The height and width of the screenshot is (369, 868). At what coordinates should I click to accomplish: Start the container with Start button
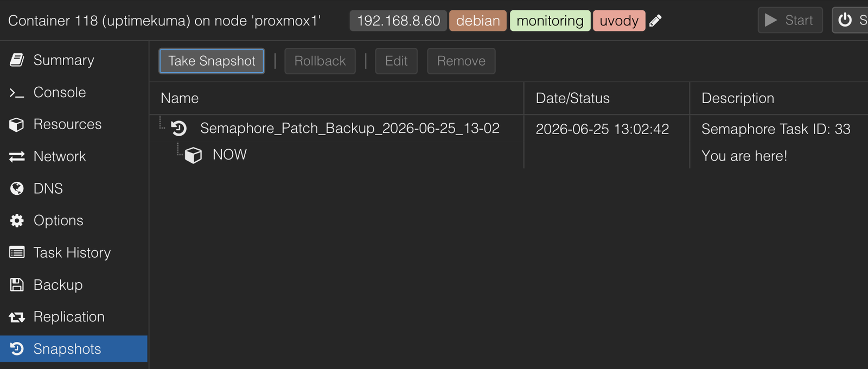[x=790, y=20]
